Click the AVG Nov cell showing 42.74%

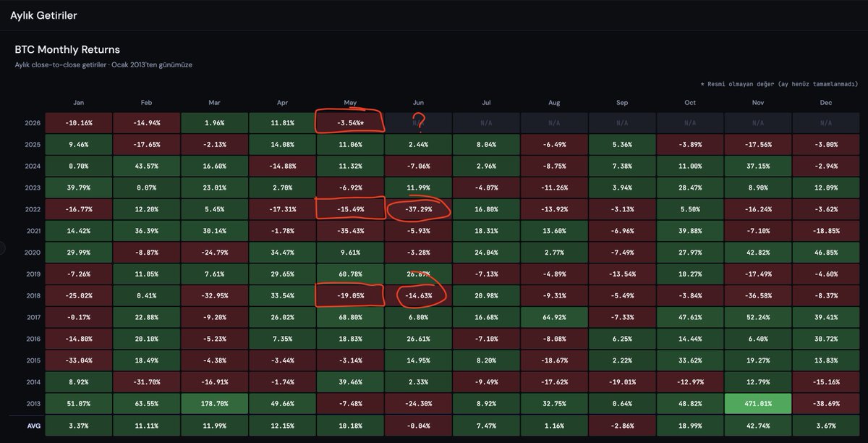[x=758, y=426]
